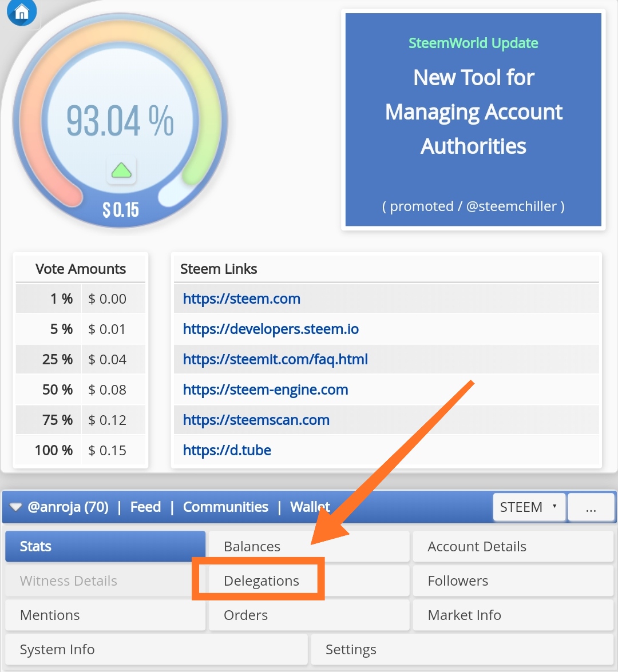The image size is (618, 672).
Task: Click the @anroja (70) account link
Action: [68, 507]
